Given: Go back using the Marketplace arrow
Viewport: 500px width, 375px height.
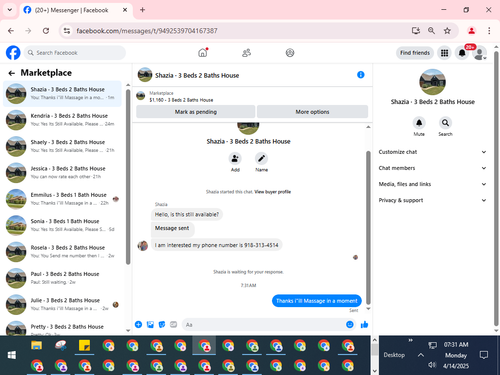Looking at the screenshot, I should (x=12, y=73).
